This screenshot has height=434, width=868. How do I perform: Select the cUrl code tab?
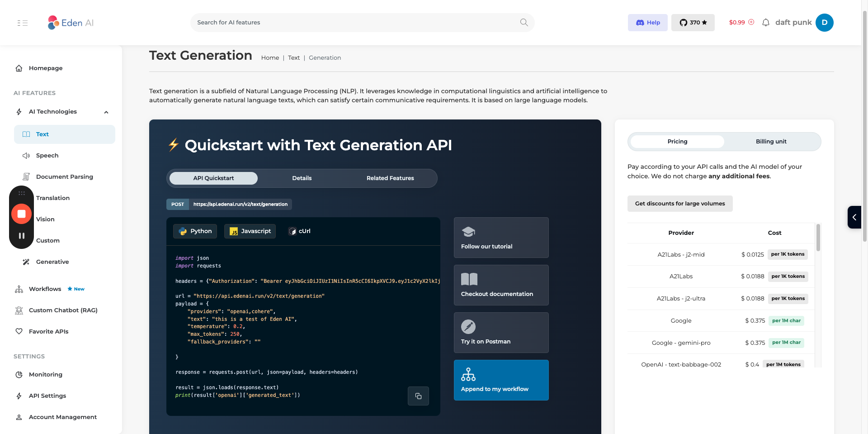click(x=299, y=231)
